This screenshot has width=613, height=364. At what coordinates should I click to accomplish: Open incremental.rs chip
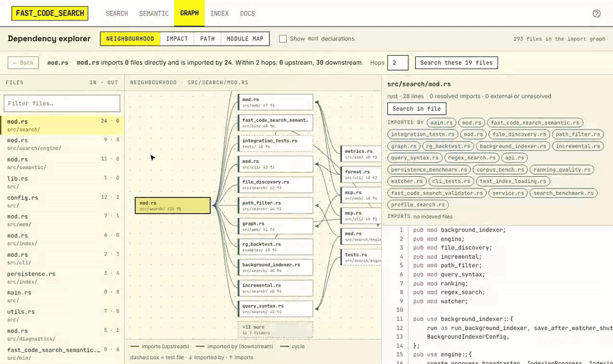point(577,146)
